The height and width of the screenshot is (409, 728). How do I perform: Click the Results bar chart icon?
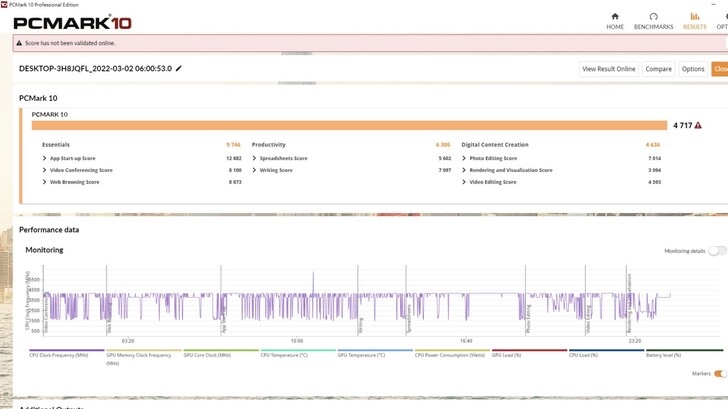coord(694,17)
